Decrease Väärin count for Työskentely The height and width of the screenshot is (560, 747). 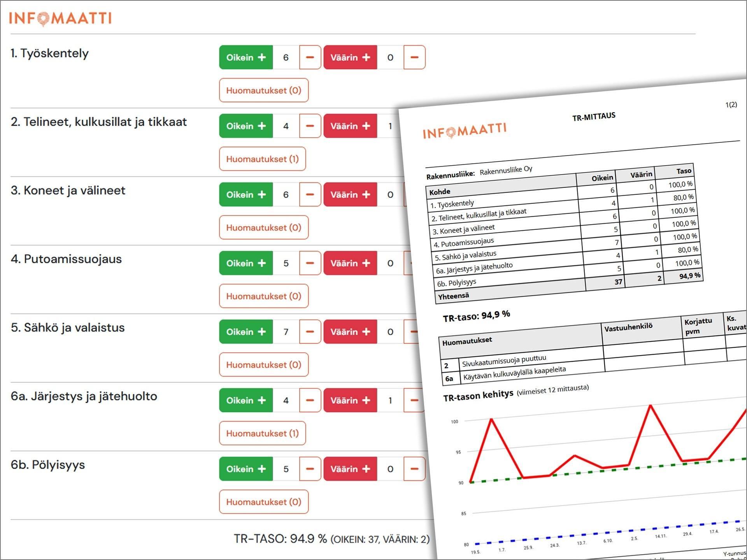(x=414, y=58)
